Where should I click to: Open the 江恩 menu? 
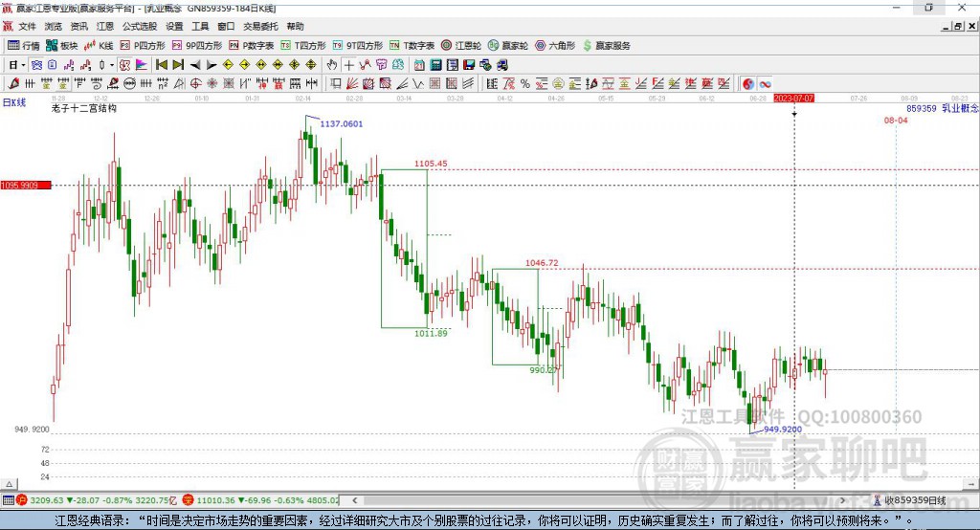104,26
